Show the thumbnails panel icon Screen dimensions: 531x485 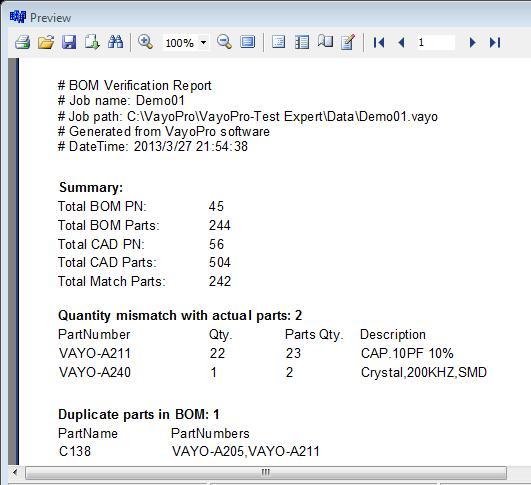click(x=302, y=42)
